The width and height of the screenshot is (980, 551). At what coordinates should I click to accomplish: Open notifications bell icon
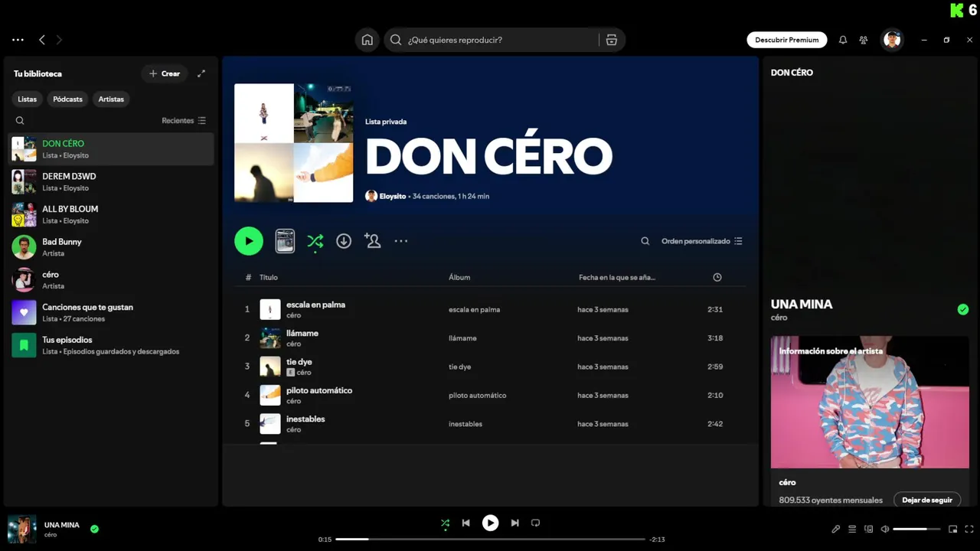[843, 40]
